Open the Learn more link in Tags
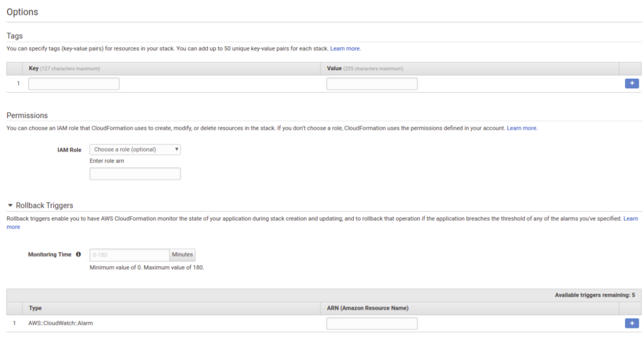Screen dimensions: 644x349 tap(345, 48)
